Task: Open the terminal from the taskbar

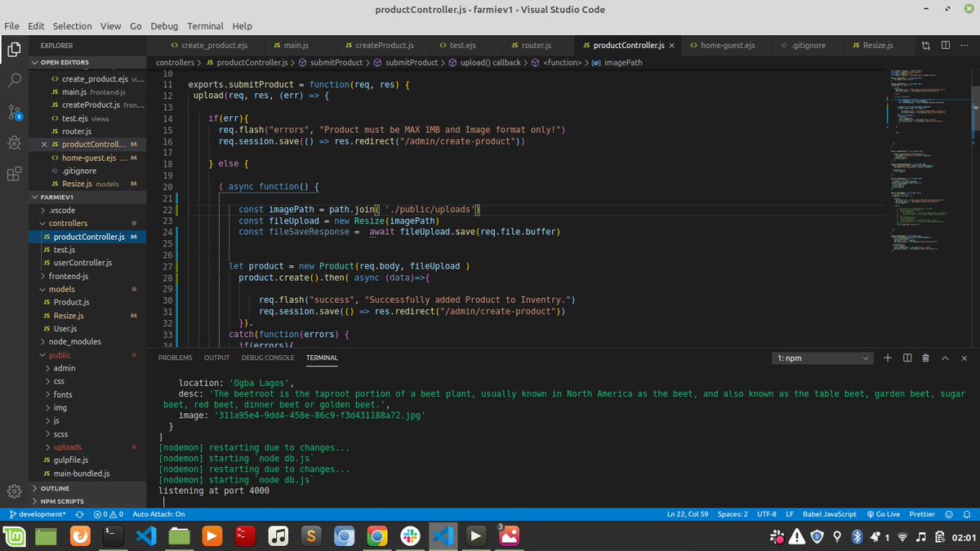Action: coord(114,536)
